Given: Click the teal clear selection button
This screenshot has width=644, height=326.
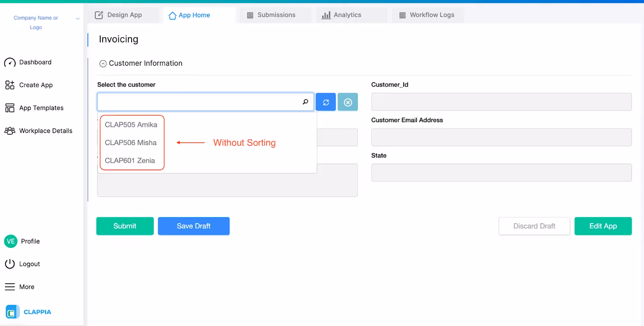Looking at the screenshot, I should pyautogui.click(x=348, y=102).
